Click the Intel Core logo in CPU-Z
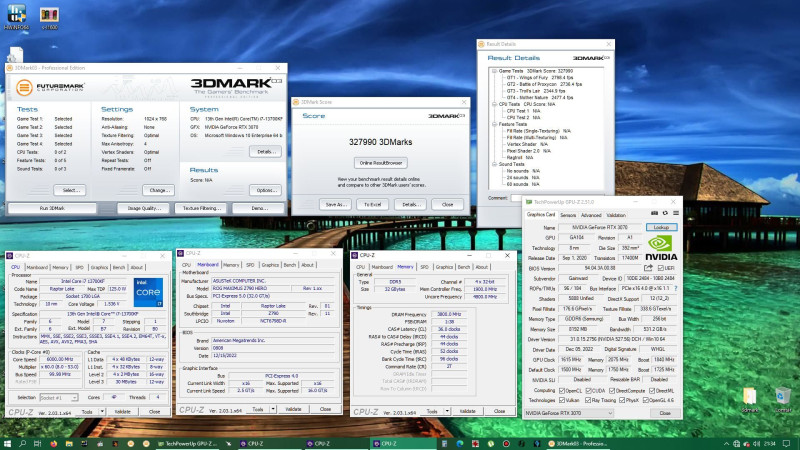Image resolution: width=800 pixels, height=450 pixels. point(148,292)
